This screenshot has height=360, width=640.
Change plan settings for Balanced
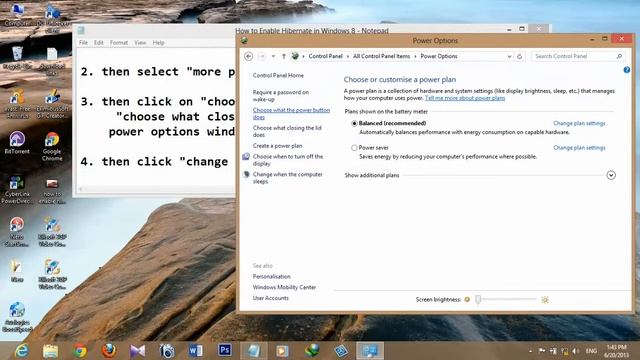(x=579, y=123)
